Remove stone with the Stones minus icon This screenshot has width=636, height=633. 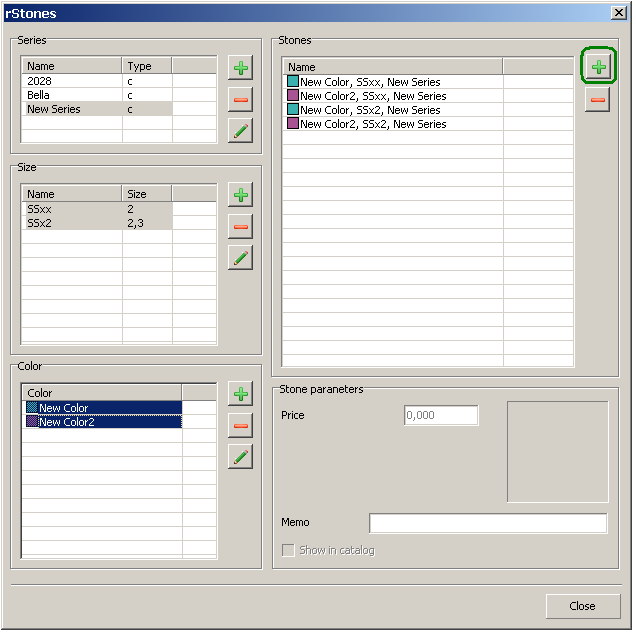(x=597, y=100)
